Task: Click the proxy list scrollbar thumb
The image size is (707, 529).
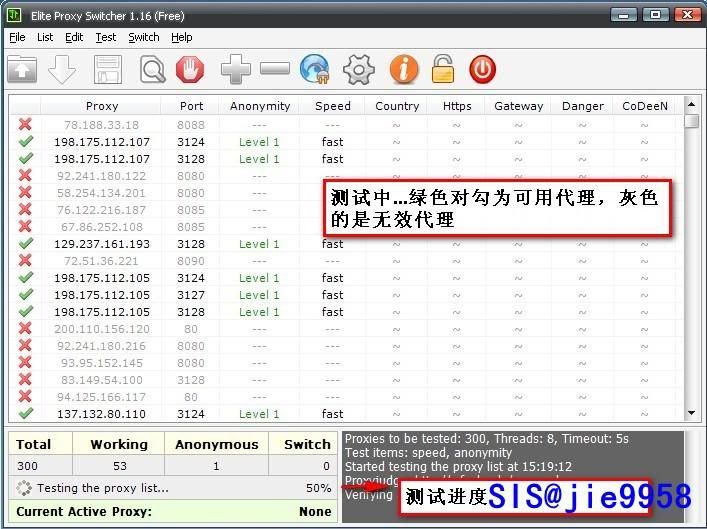Action: coord(691,122)
